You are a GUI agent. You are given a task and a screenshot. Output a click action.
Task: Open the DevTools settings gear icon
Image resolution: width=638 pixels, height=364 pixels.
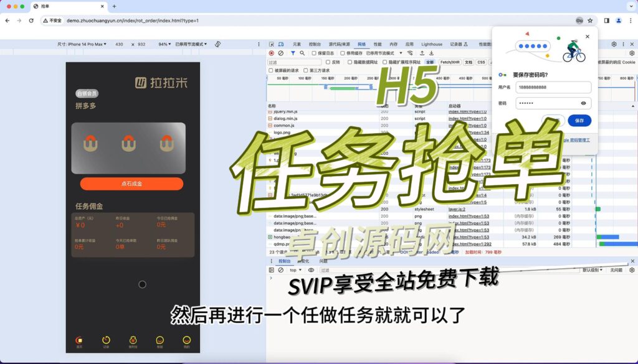point(614,44)
